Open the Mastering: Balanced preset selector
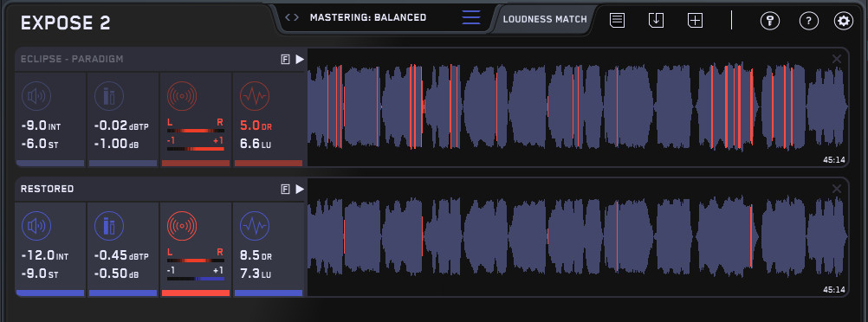This screenshot has width=868, height=322. coord(368,17)
